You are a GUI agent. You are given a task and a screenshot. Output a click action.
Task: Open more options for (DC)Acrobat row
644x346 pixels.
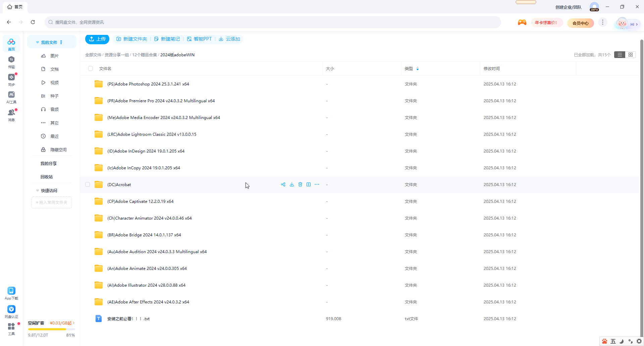[317, 184]
